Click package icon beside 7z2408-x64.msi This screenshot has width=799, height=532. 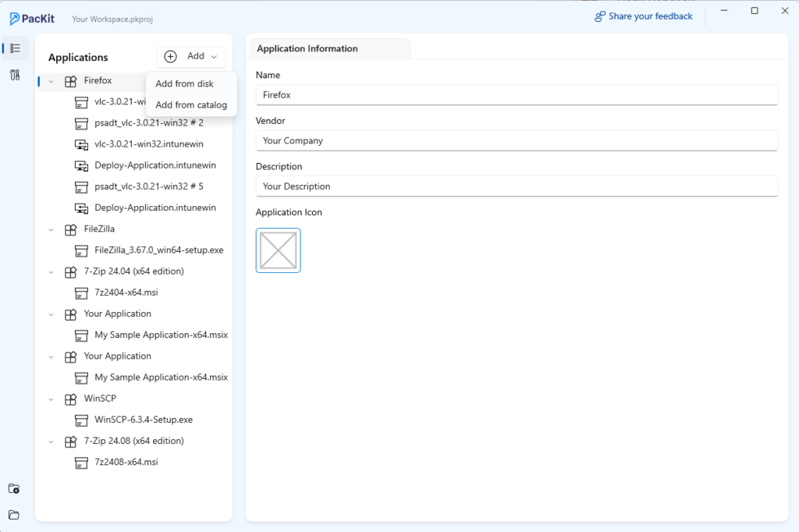(81, 463)
